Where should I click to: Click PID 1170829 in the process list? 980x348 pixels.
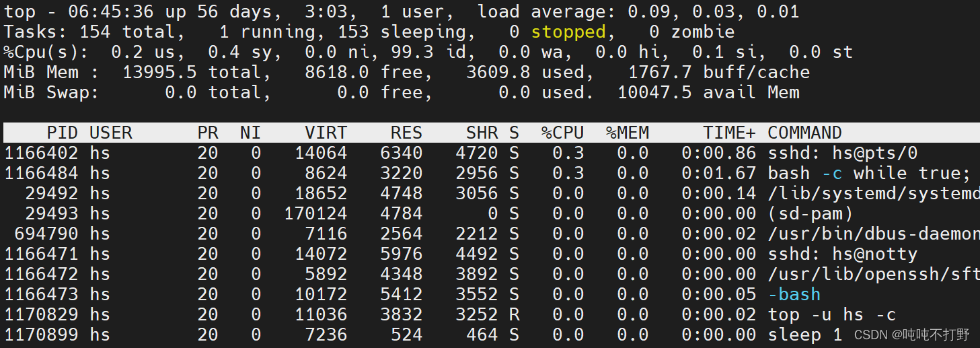[x=41, y=314]
